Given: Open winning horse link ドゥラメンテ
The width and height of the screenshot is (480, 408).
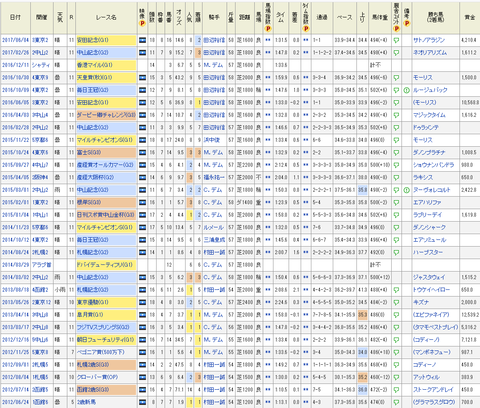Looking at the screenshot, I should coord(426,128).
